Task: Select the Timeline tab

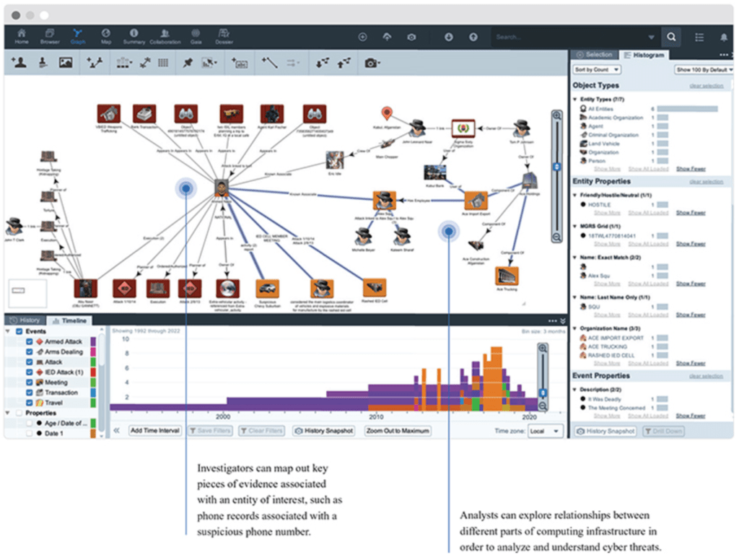Action: tap(70, 320)
